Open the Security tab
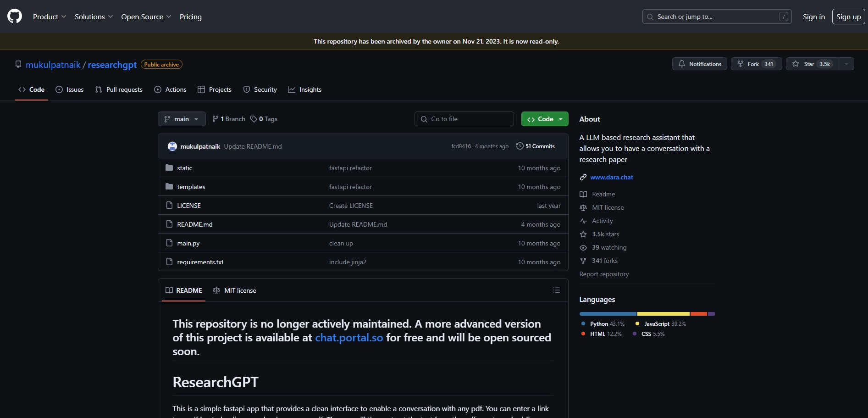868x418 pixels. (260, 89)
